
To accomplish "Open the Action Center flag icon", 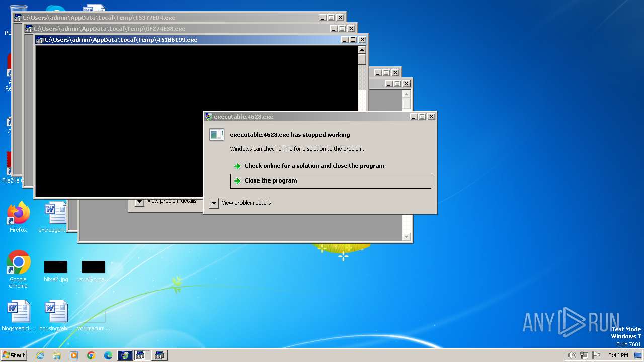I will (597, 355).
